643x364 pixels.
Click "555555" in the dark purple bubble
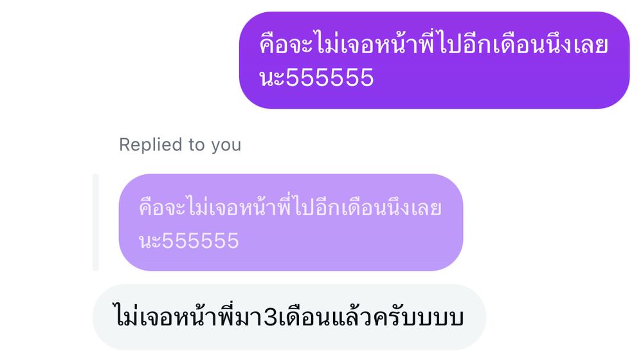[x=330, y=78]
